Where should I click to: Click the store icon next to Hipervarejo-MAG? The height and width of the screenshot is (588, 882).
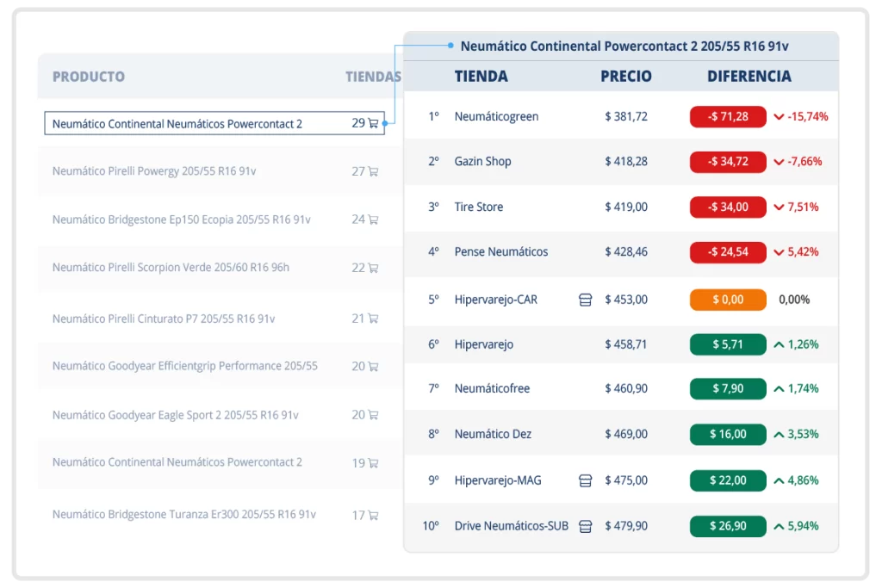tap(585, 480)
